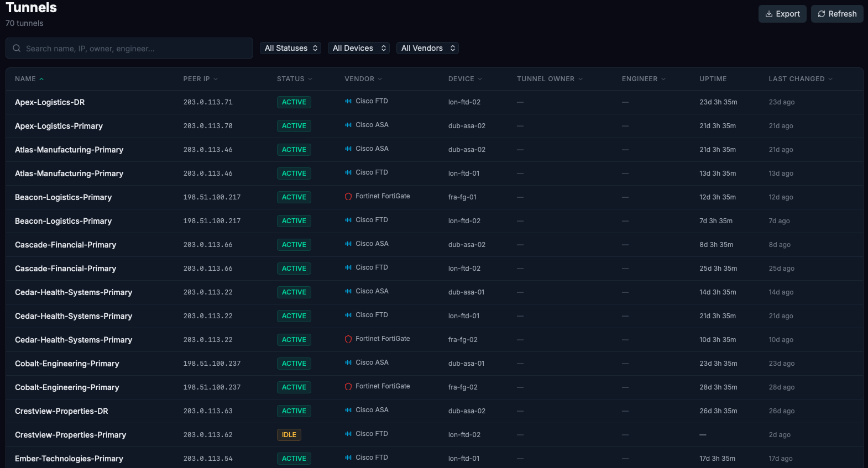Click peer IP 203.0.113.63

pyautogui.click(x=208, y=411)
